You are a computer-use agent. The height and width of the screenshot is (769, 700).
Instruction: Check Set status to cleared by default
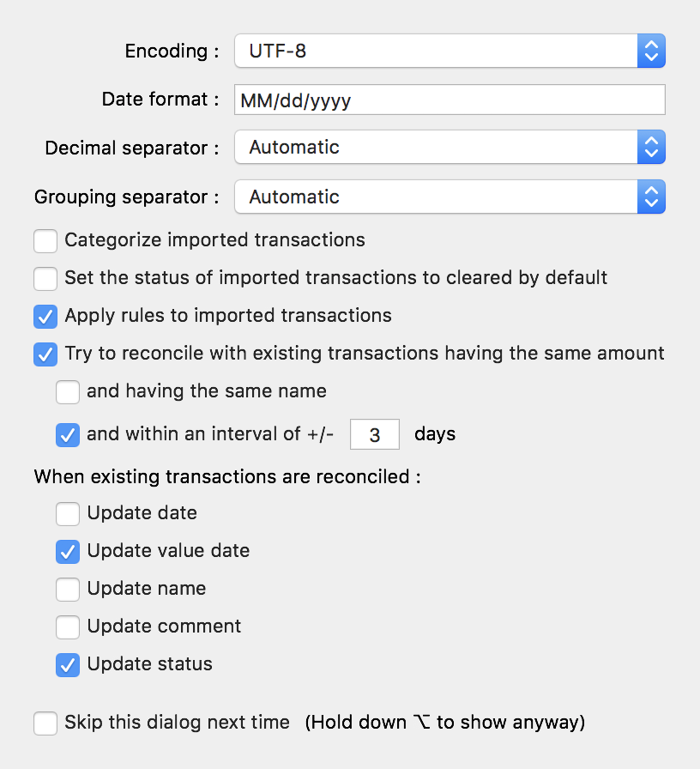click(x=45, y=279)
